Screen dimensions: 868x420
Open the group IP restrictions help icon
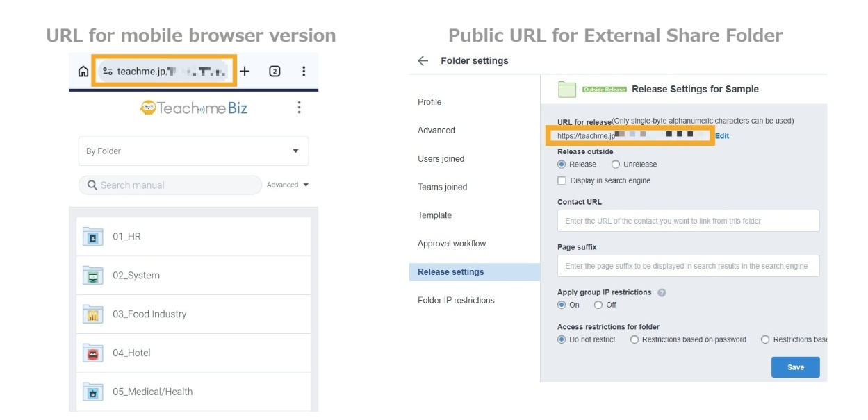click(662, 292)
